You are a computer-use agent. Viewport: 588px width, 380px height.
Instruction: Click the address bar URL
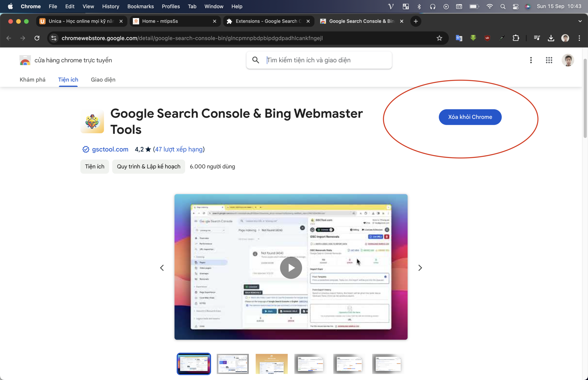pos(192,38)
